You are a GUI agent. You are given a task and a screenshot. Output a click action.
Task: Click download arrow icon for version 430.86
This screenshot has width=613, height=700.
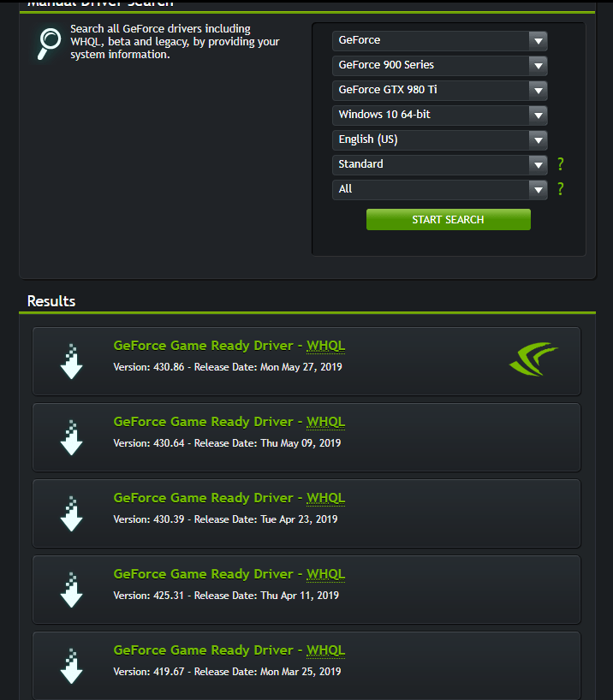pos(71,361)
